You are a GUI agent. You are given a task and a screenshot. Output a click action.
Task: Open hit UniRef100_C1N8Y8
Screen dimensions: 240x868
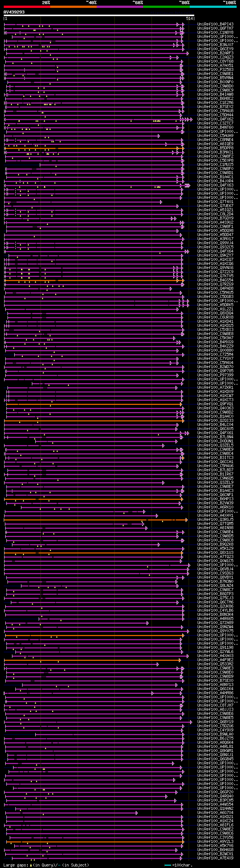pyautogui.click(x=215, y=32)
